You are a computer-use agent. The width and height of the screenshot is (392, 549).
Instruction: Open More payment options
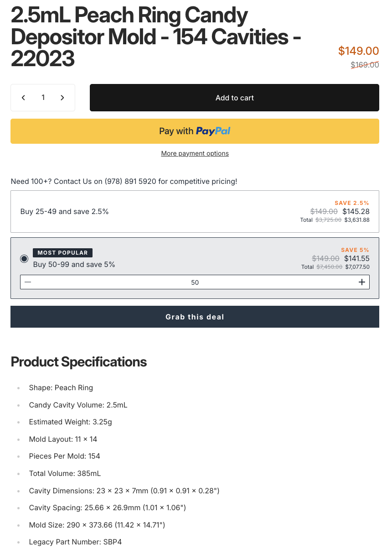[195, 153]
